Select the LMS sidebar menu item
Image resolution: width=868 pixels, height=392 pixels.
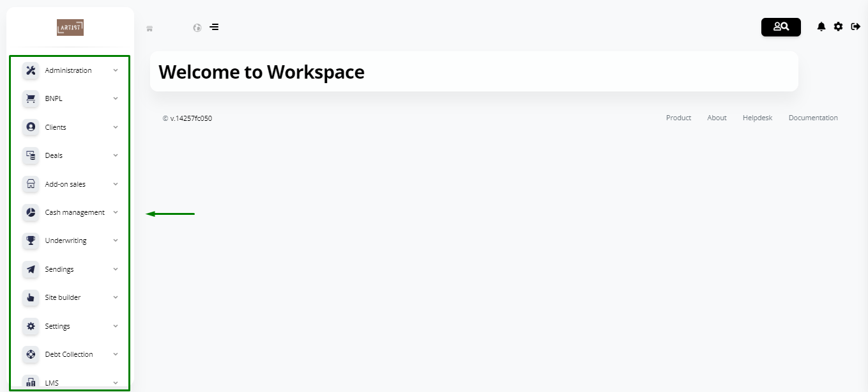coord(70,382)
